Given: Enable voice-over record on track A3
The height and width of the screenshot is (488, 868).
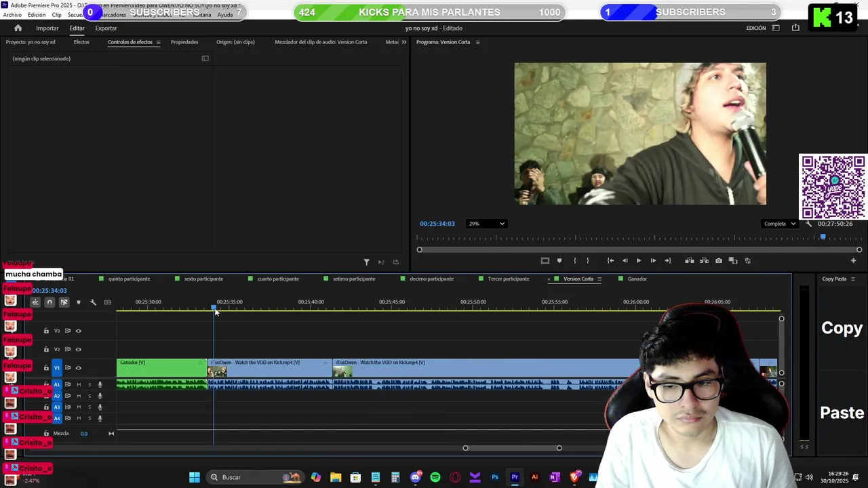Looking at the screenshot, I should coord(100,407).
